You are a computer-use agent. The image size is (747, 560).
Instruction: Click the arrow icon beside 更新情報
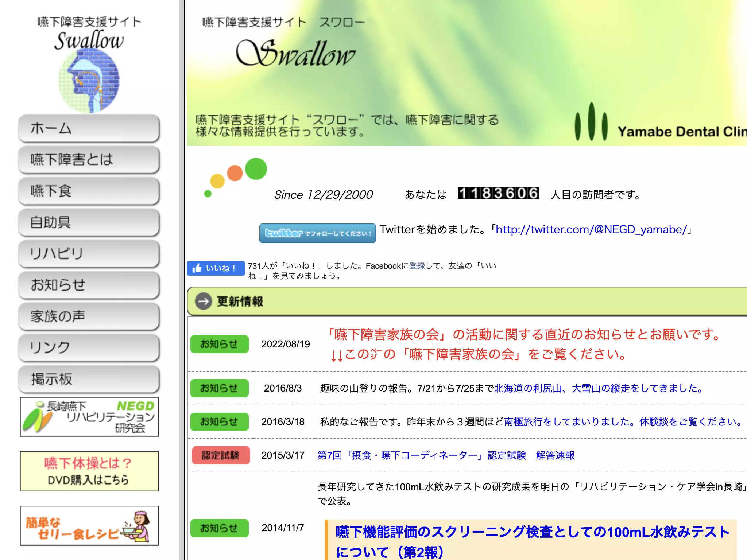click(x=203, y=301)
